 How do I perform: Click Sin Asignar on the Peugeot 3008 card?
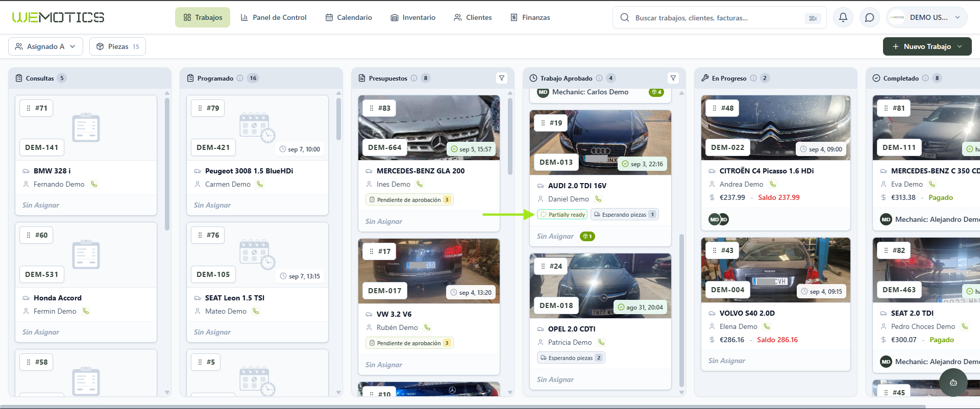click(x=212, y=205)
